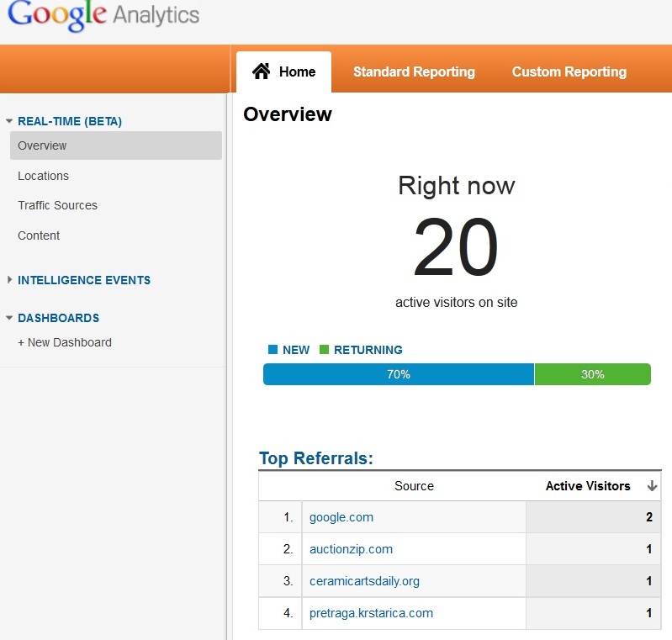Screen dimensions: 672x640
Task: Click the green 30% returning visitors bar
Action: pos(592,374)
